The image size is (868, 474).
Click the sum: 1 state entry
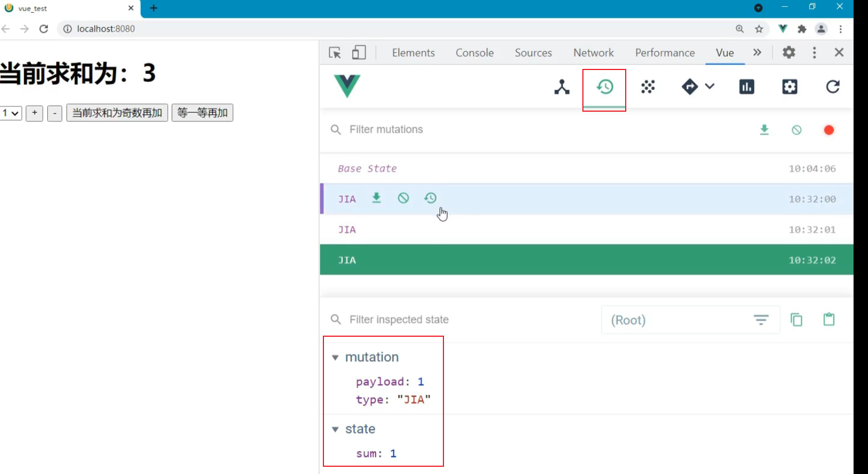pyautogui.click(x=376, y=453)
